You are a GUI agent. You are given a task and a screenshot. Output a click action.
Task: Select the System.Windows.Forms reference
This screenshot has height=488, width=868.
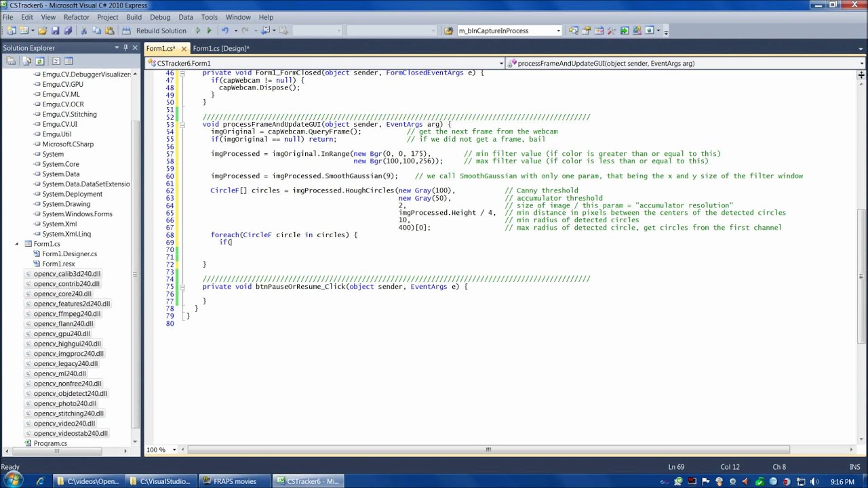77,213
